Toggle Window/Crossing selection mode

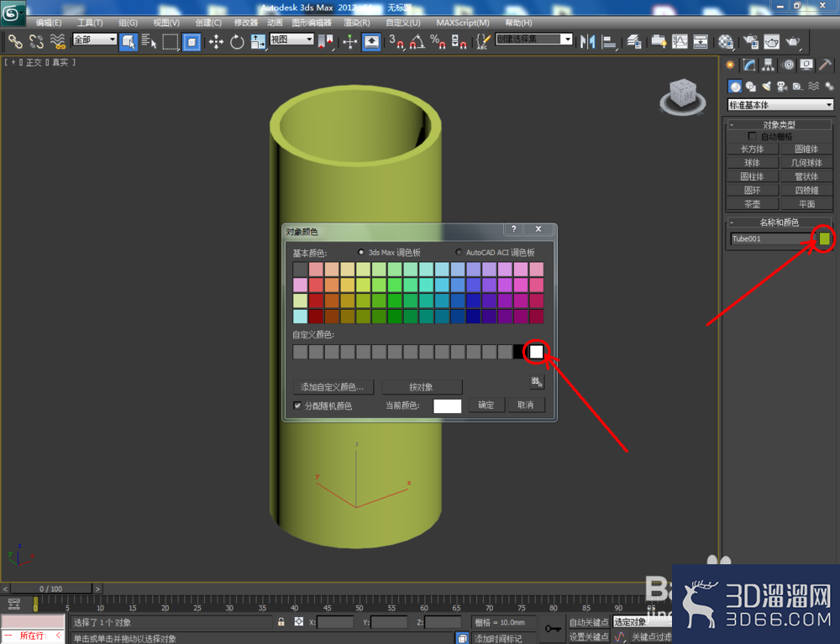coord(192,41)
